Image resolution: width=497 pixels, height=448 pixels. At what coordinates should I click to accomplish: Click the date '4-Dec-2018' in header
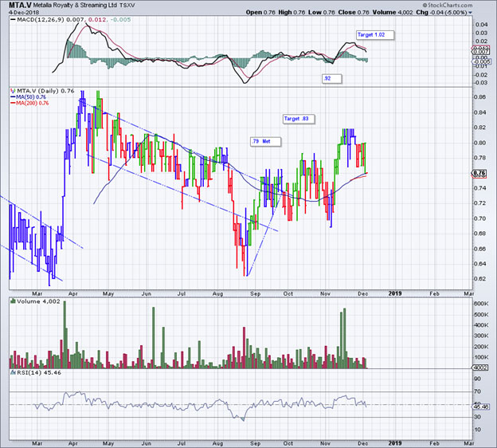tap(24, 13)
